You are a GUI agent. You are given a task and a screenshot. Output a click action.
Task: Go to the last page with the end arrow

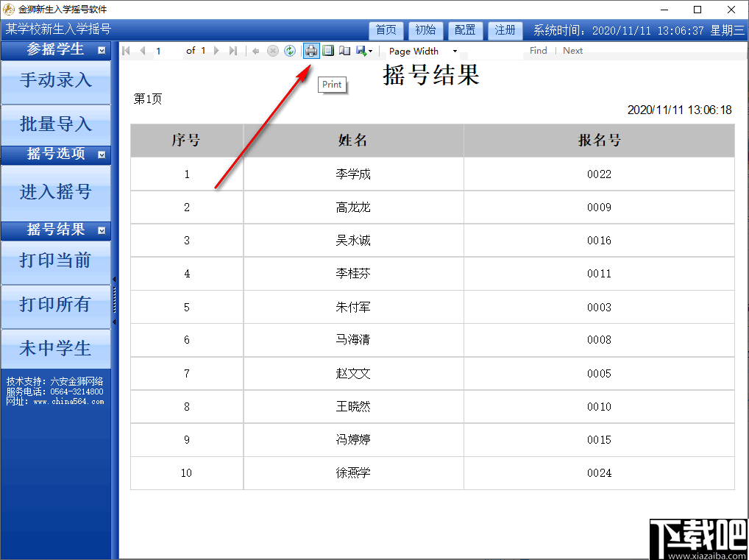(234, 51)
